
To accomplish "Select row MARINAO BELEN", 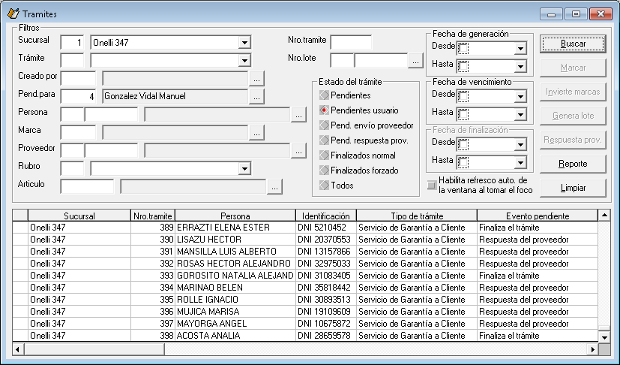I will [305, 287].
